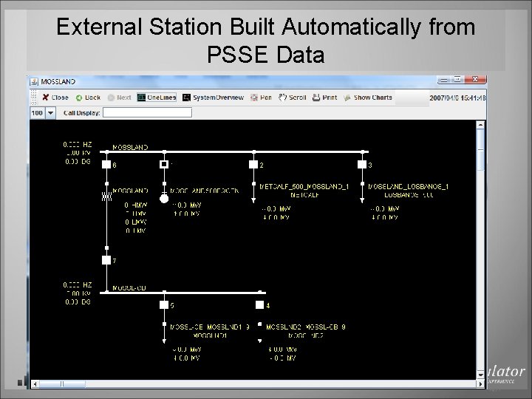Image resolution: width=532 pixels, height=399 pixels.
Task: Toggle breaker 3 on LOSBANOS line
Action: 362,165
